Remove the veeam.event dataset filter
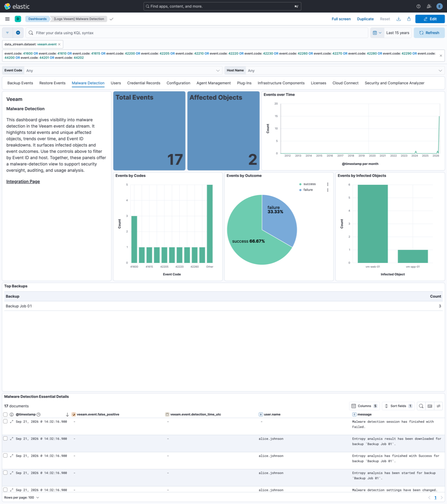 59,44
